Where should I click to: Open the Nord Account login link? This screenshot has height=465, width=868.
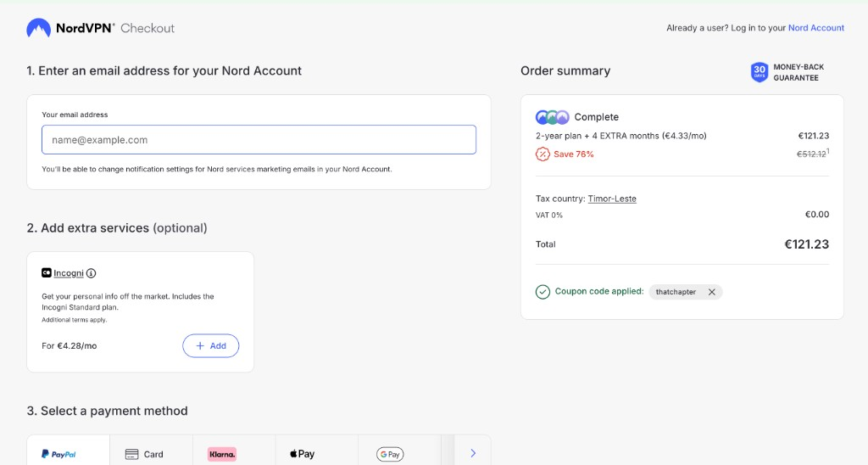click(816, 28)
